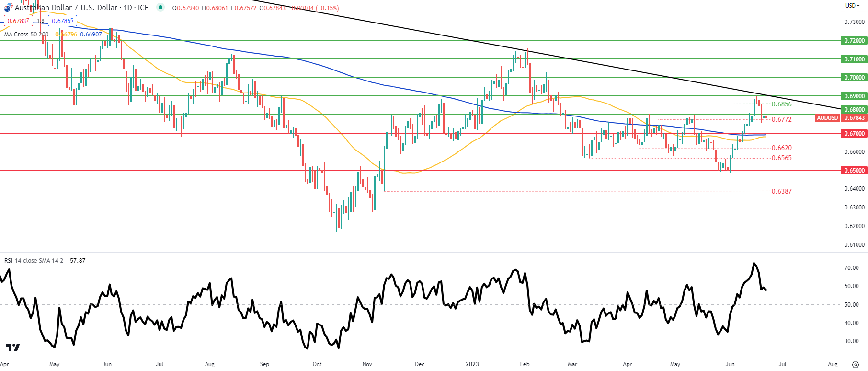
Task: Click the low value L0.67572
Action: tap(243, 8)
